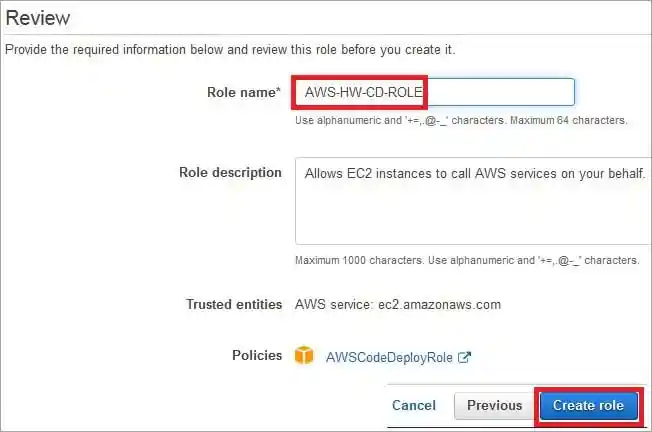Focus the Role name input field

point(500,92)
